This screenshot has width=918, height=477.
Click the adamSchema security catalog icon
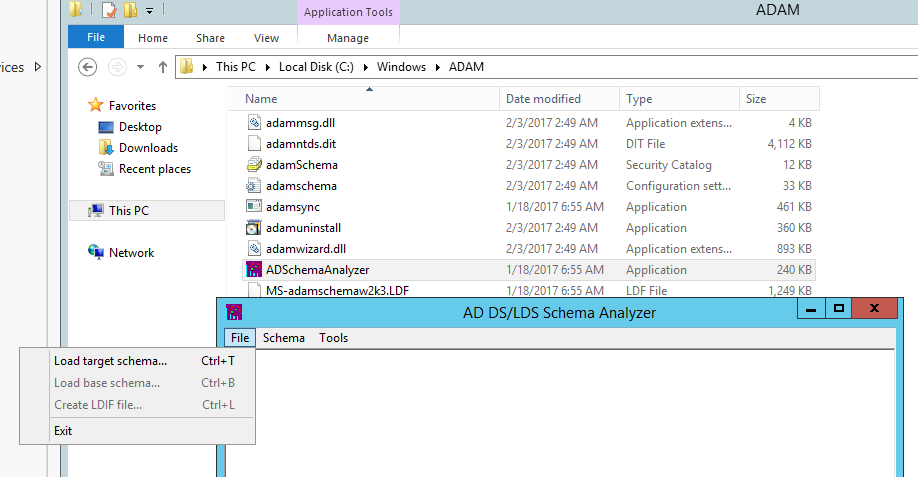[253, 165]
